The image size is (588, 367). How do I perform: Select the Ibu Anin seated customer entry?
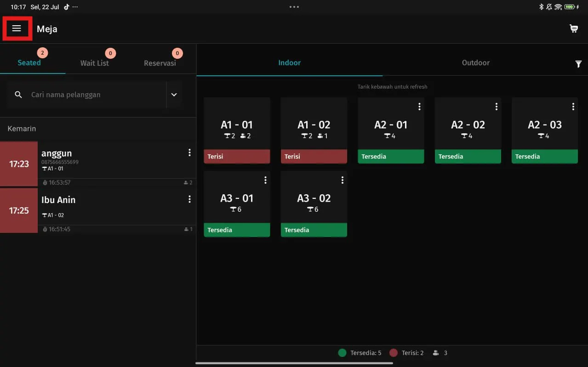[x=110, y=207]
